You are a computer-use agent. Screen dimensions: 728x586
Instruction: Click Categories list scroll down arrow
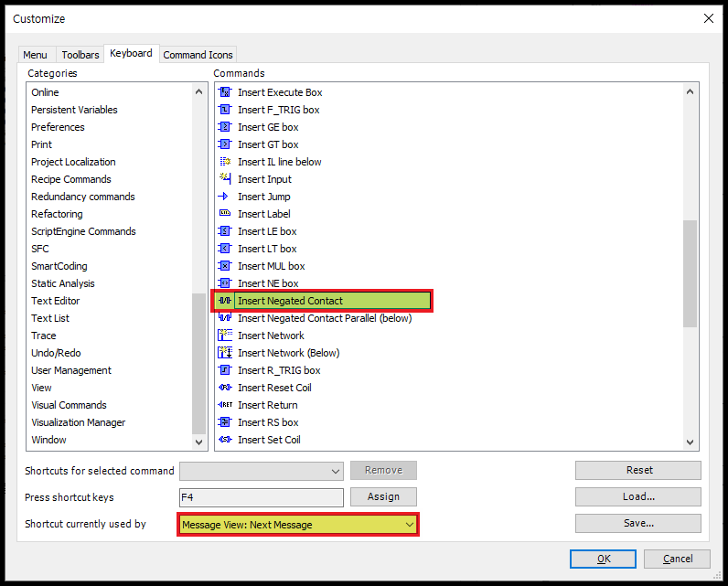pyautogui.click(x=198, y=442)
